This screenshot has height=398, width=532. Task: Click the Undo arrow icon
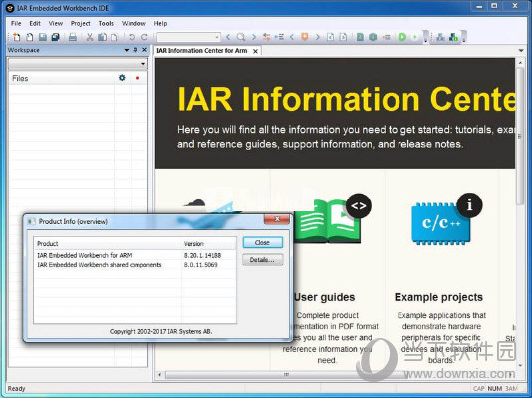click(x=132, y=37)
